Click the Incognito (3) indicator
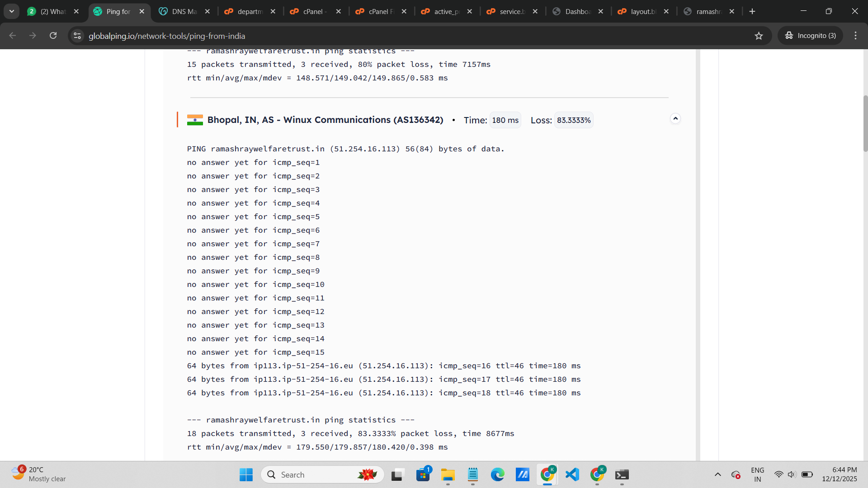The image size is (868, 488). 810,36
